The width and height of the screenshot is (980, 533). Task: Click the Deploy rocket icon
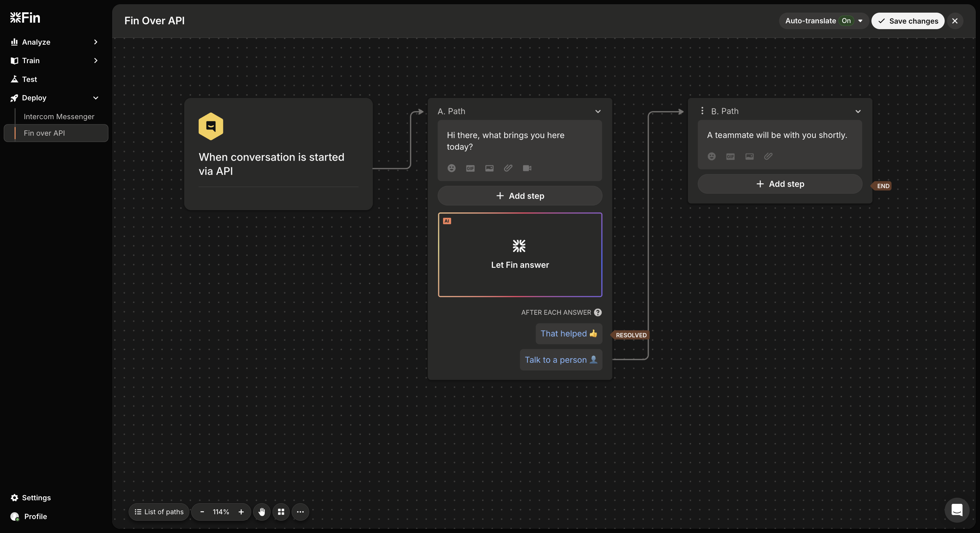point(15,98)
